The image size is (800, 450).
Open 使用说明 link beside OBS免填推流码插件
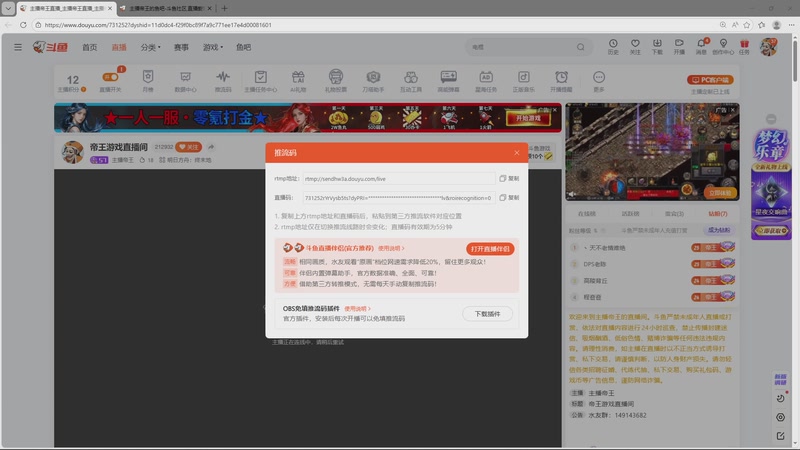357,309
